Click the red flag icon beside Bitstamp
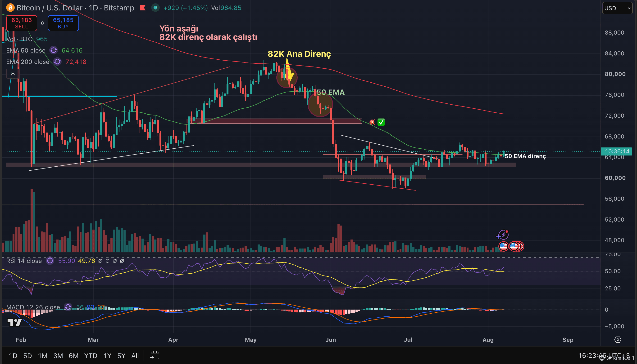Viewport: 637px width, 364px height. [x=143, y=8]
